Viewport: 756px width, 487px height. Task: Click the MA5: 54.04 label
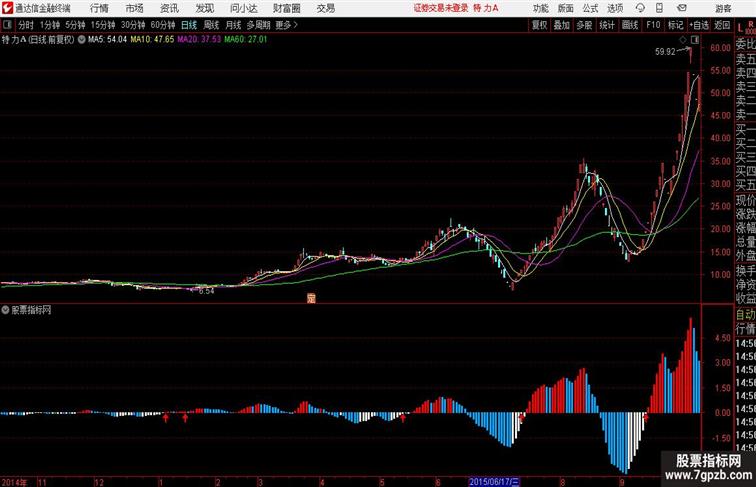point(107,40)
